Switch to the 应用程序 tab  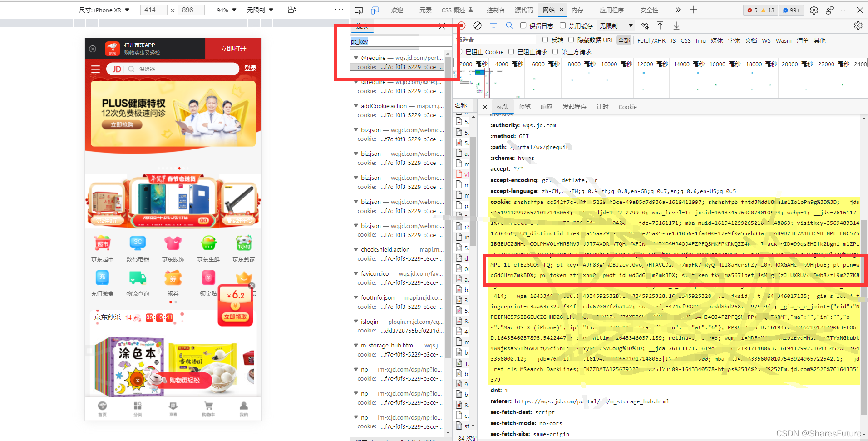[612, 10]
